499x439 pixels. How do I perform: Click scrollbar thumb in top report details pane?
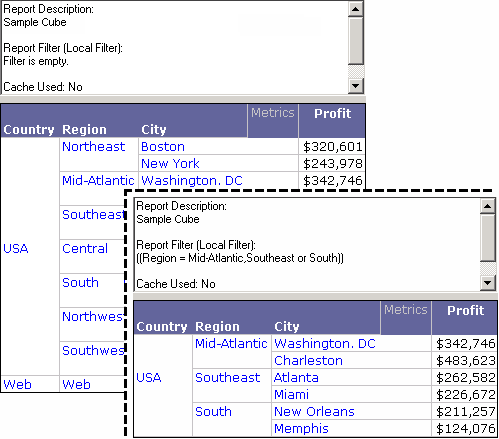355,40
